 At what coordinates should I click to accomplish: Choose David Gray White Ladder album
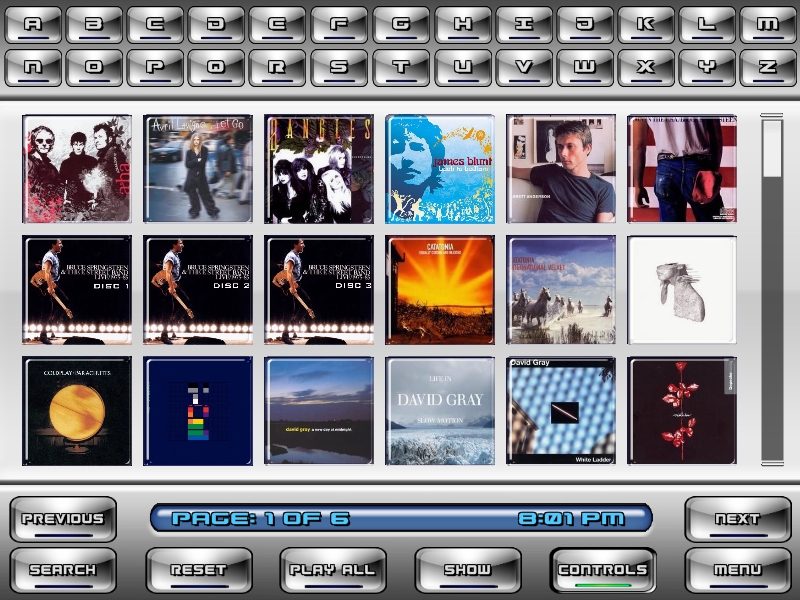(x=561, y=411)
